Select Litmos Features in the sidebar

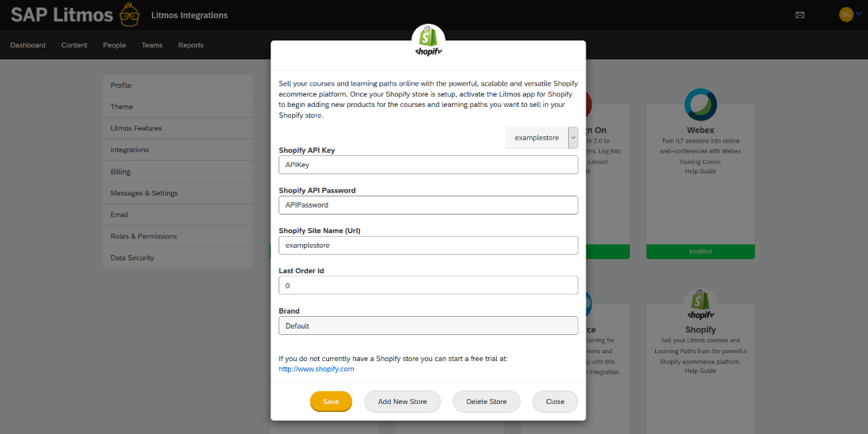(x=178, y=128)
